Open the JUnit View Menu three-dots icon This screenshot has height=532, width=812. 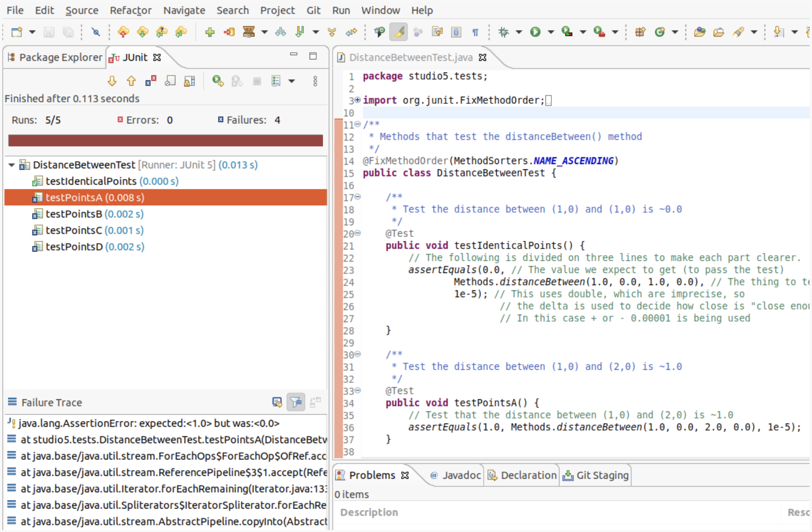pos(315,81)
